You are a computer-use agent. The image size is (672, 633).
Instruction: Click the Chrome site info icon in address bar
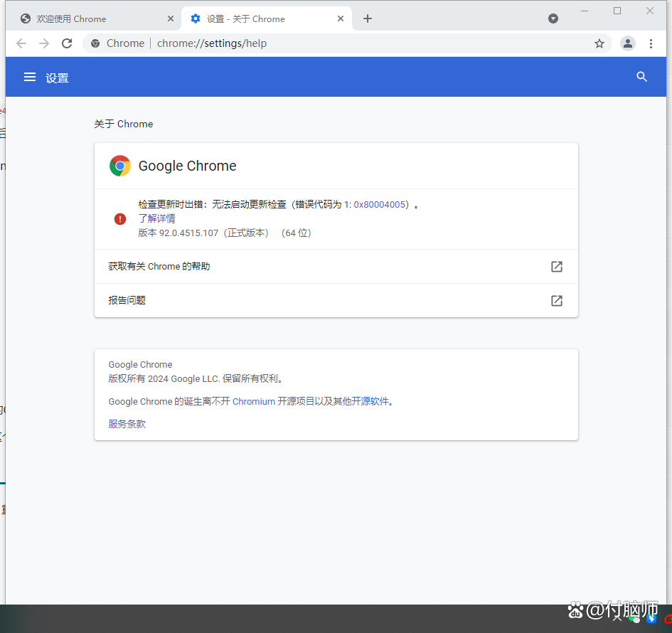[x=95, y=43]
